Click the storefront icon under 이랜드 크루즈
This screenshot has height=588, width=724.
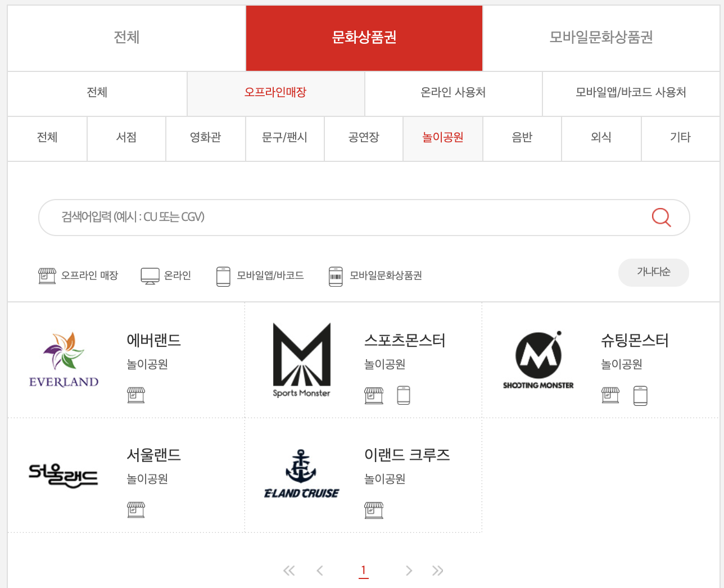click(x=373, y=510)
